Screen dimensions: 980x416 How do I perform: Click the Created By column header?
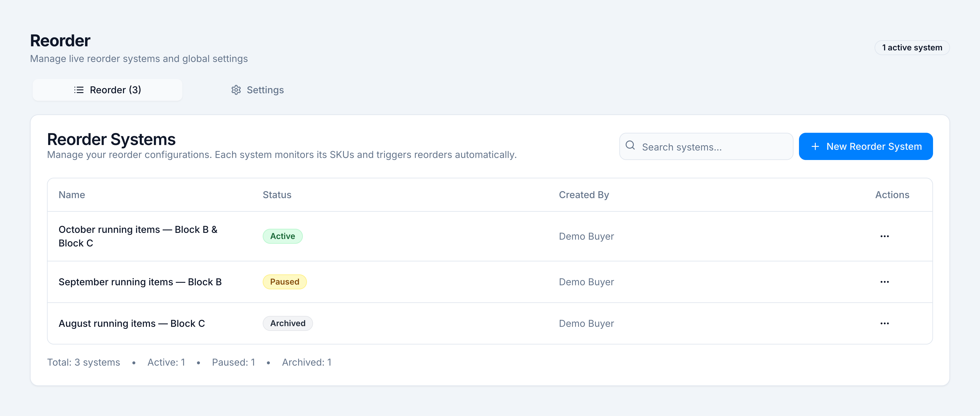[584, 195]
